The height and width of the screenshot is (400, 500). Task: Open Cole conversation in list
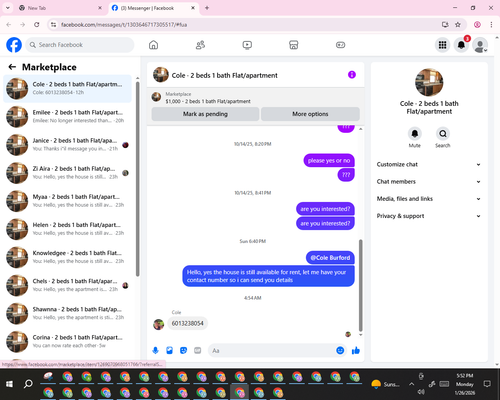point(67,89)
